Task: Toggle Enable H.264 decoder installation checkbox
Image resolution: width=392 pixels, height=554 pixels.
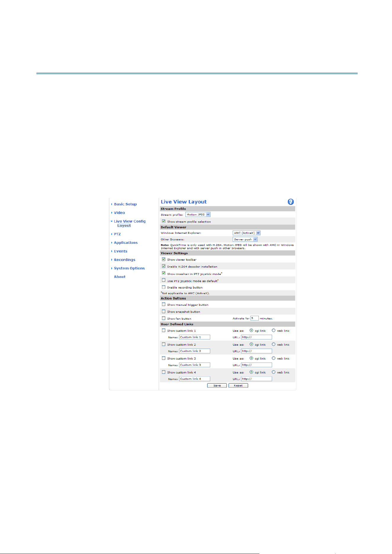Action: [x=163, y=266]
